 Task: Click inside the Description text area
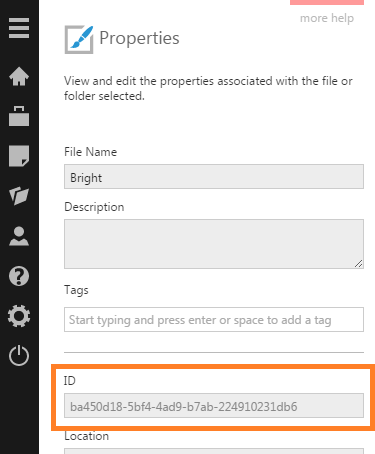(x=214, y=244)
